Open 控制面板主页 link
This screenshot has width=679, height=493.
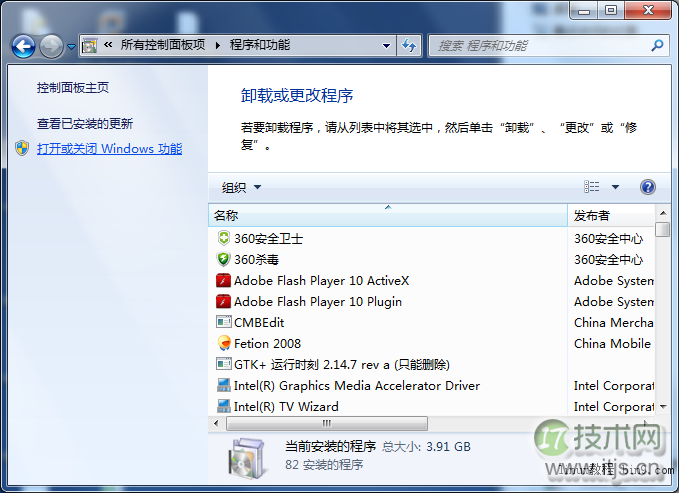(73, 88)
